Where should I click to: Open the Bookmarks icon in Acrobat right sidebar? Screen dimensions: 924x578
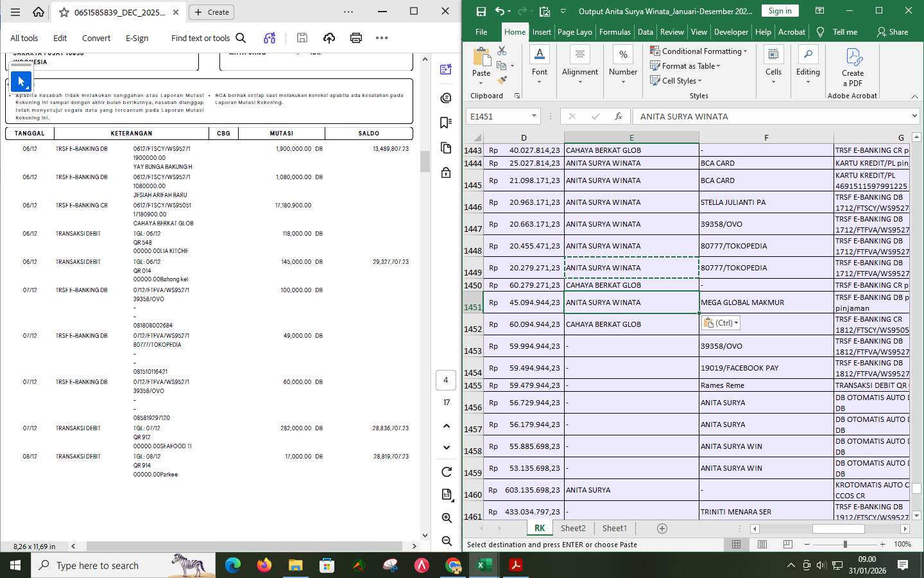click(x=446, y=123)
